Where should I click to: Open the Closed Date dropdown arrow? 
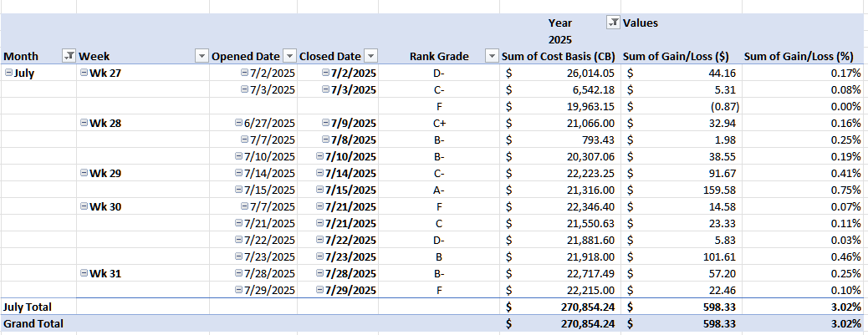[370, 56]
